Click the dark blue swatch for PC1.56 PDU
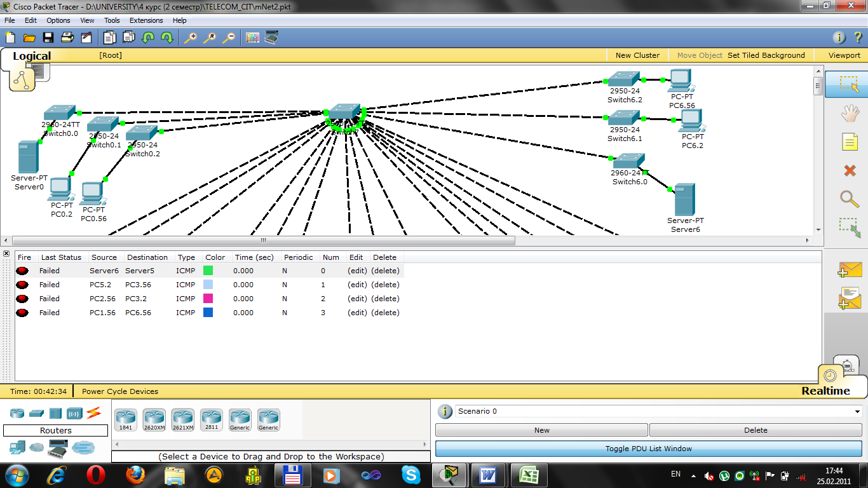The height and width of the screenshot is (488, 868). (x=208, y=313)
